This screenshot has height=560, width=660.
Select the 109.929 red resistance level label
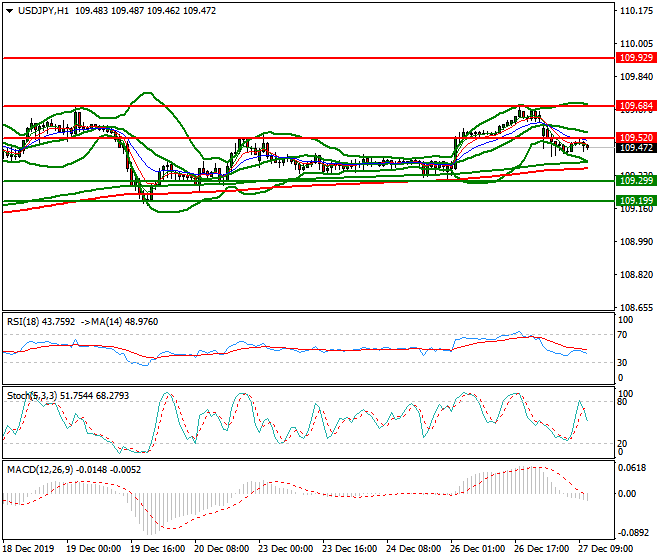(636, 58)
